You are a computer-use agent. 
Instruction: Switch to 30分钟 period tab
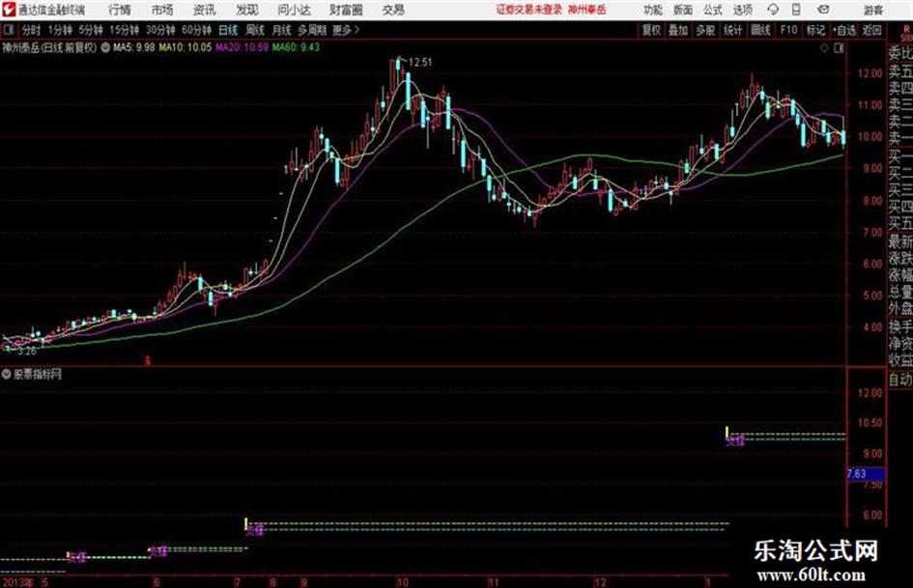pos(160,30)
